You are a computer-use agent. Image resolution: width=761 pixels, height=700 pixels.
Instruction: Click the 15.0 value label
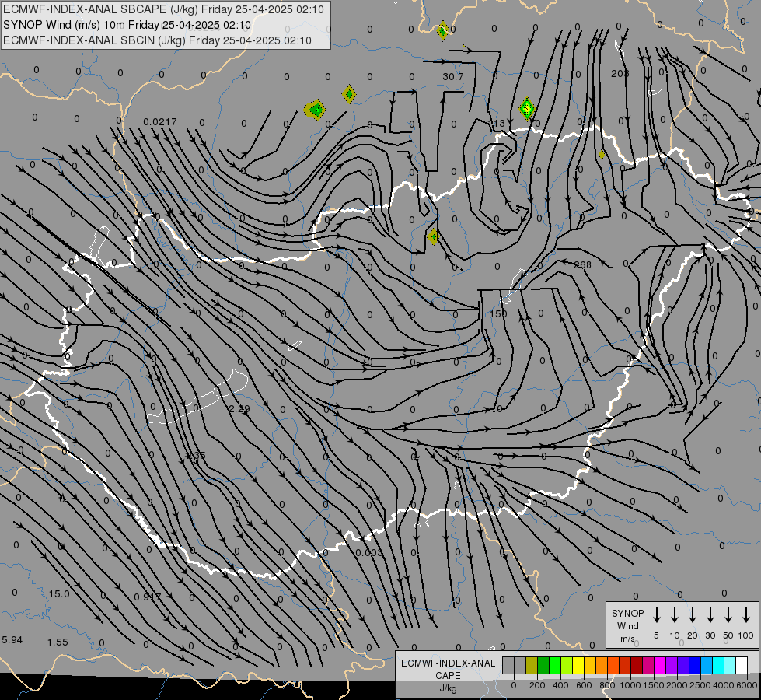point(59,594)
